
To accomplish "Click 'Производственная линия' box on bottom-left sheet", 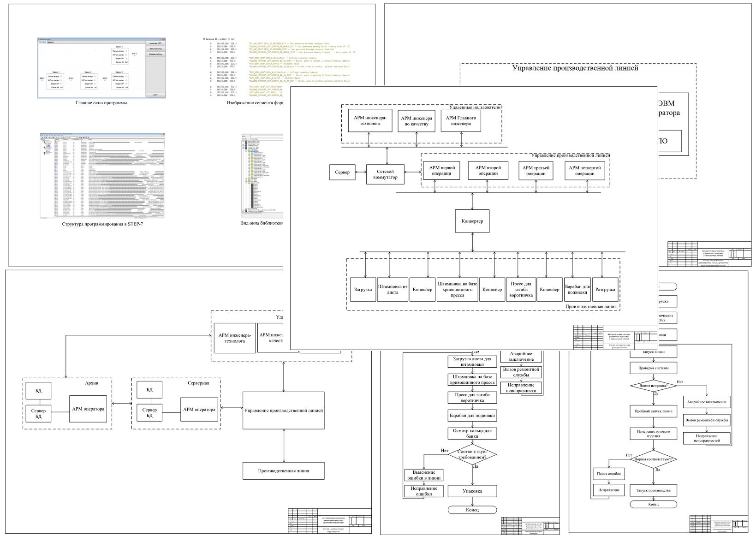I will pos(284,471).
